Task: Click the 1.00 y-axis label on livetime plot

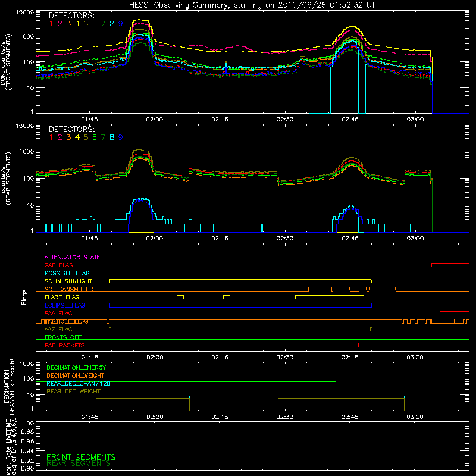Action: 27,423
